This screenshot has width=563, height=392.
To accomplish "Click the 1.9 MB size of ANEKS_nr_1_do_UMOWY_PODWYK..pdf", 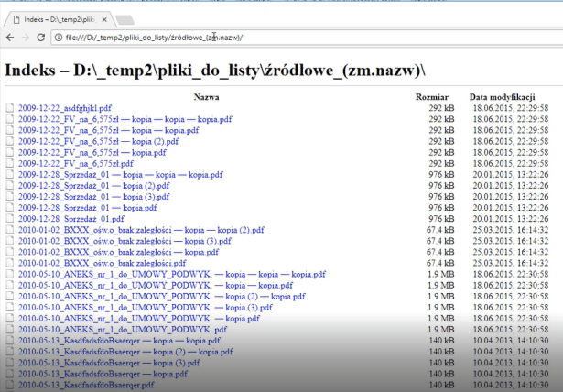I will click(441, 330).
